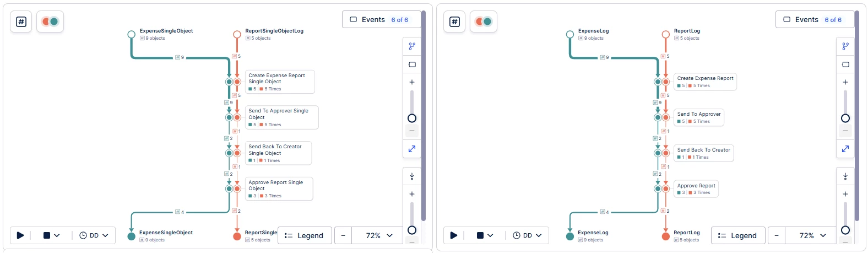Toggle object type colors in left panel
The height and width of the screenshot is (253, 868).
pyautogui.click(x=50, y=21)
